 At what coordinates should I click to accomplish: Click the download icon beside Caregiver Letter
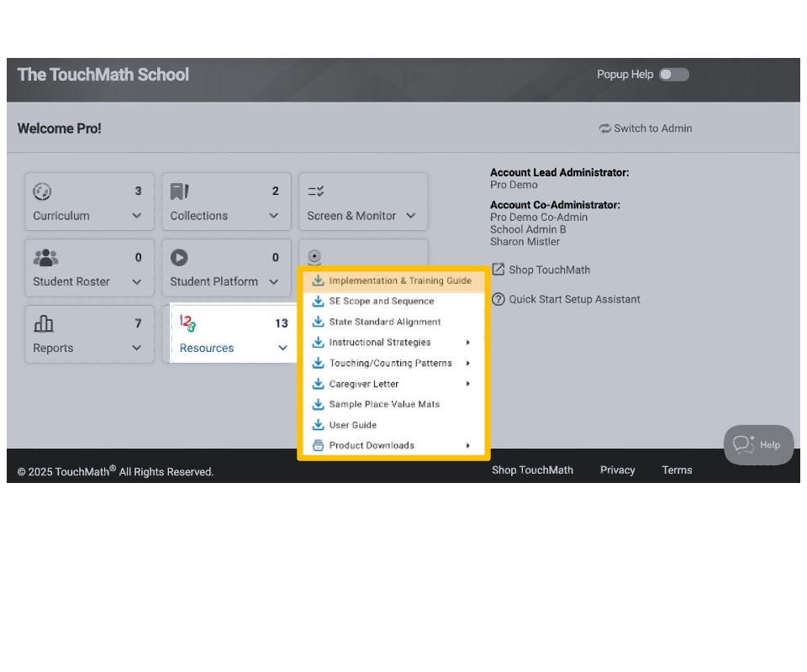coord(319,383)
